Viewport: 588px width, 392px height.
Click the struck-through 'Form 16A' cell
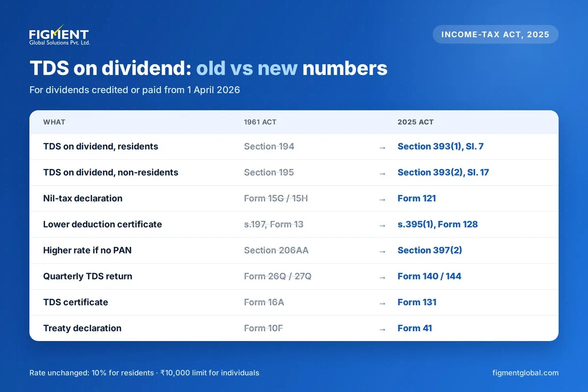264,302
